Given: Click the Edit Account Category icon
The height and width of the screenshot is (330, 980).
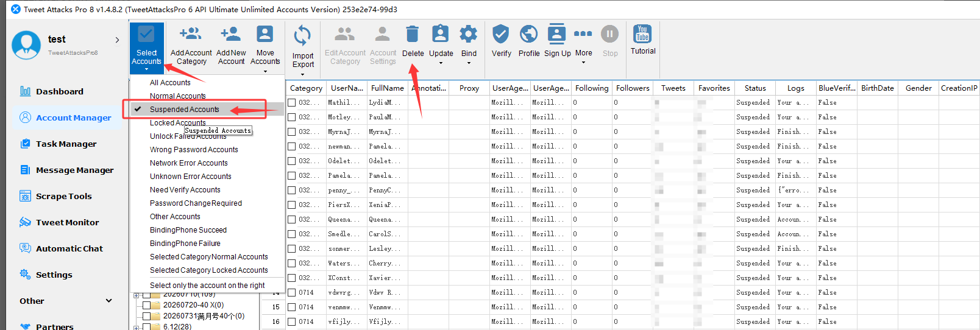Looking at the screenshot, I should tap(345, 33).
